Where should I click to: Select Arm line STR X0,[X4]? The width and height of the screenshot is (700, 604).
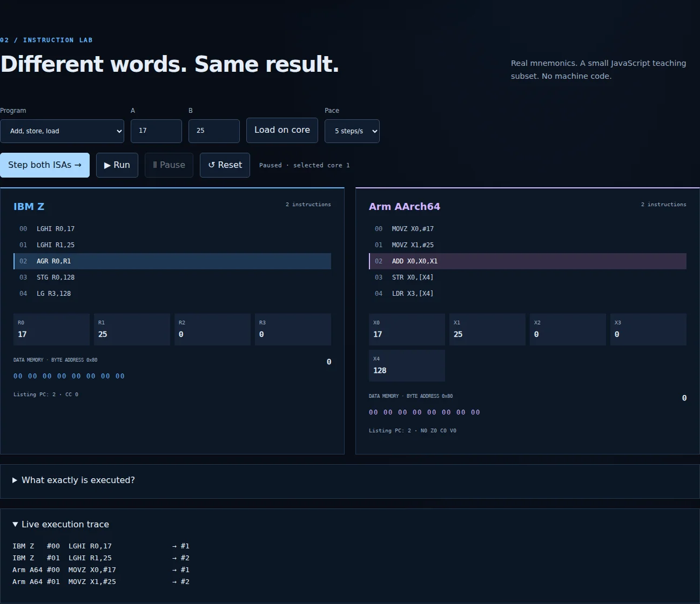(x=528, y=277)
